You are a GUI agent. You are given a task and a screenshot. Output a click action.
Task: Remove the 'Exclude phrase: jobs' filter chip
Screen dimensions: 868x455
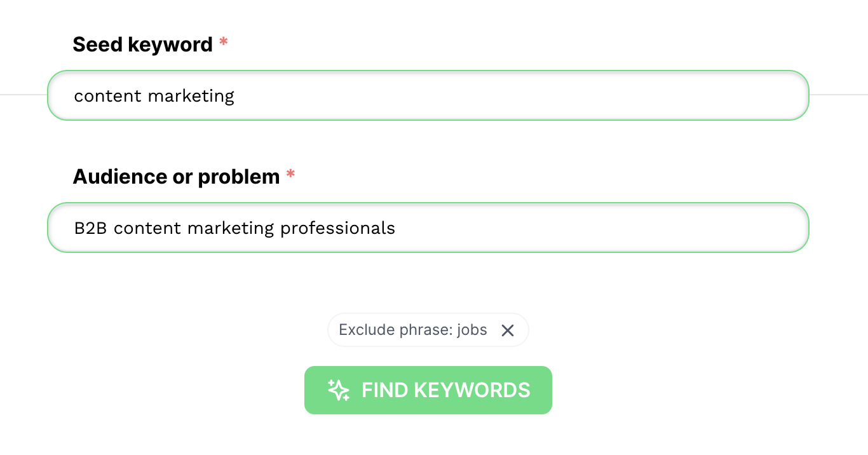point(507,330)
